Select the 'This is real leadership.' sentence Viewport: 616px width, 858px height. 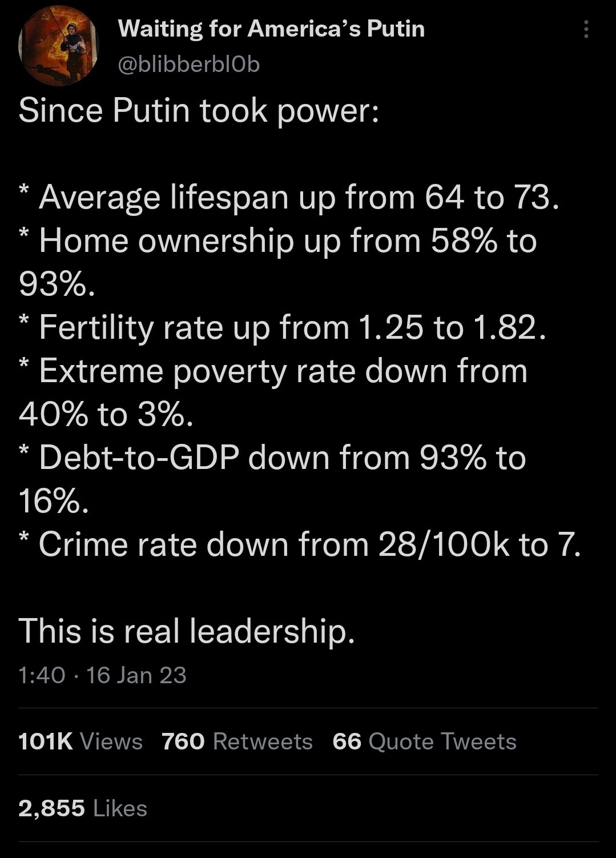(187, 631)
